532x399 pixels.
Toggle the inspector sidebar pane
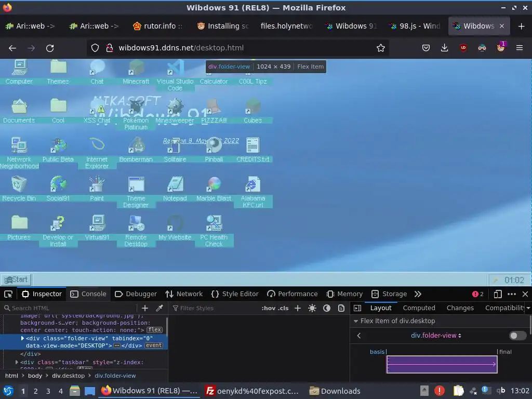coord(357,308)
